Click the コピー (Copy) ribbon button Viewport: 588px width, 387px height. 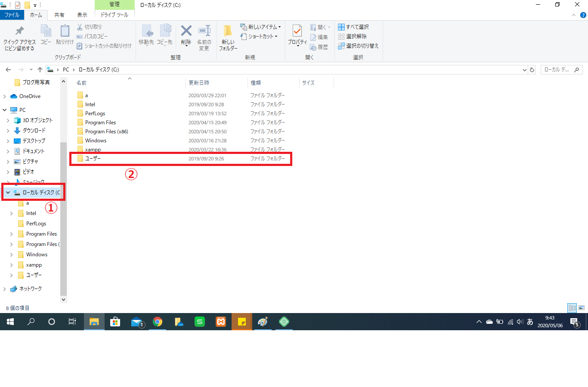(46, 35)
